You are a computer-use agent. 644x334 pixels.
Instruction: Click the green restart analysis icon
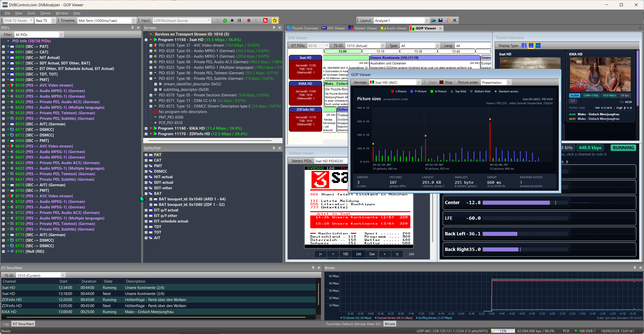pyautogui.click(x=225, y=21)
